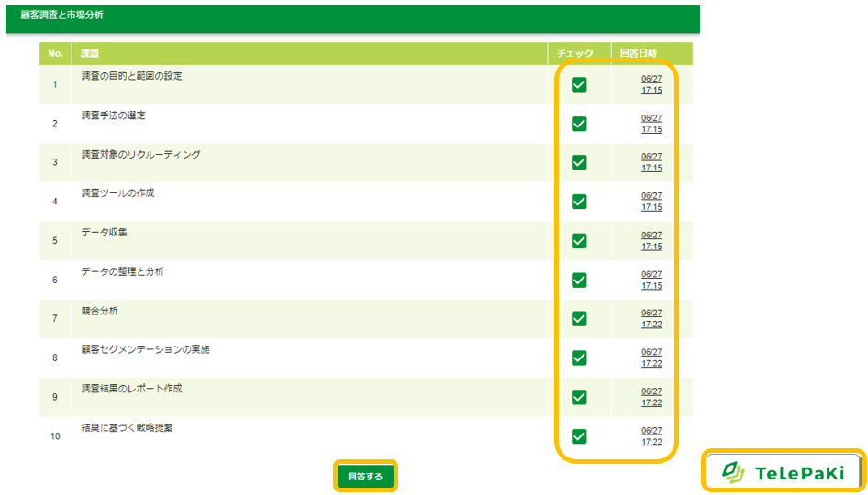
Task: Click the 回答日時 column header
Action: pos(638,54)
